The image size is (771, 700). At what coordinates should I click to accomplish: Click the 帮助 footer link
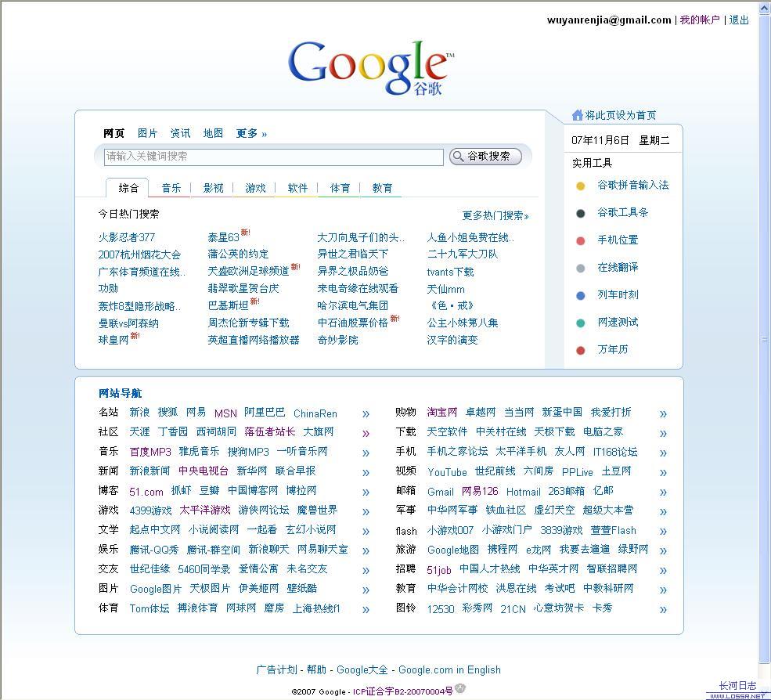317,670
